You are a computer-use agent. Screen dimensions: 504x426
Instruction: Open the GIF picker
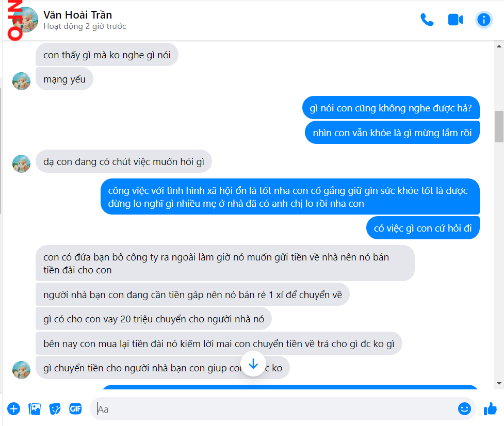(x=75, y=408)
